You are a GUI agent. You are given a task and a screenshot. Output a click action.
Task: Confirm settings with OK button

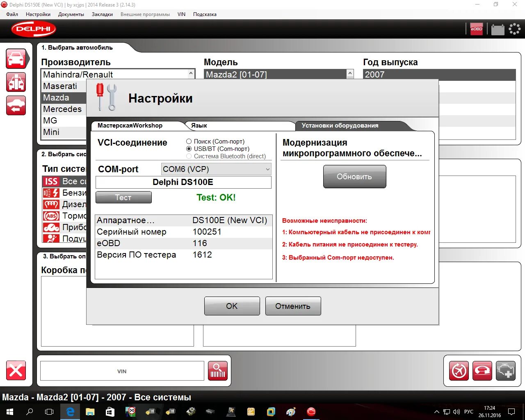(232, 306)
